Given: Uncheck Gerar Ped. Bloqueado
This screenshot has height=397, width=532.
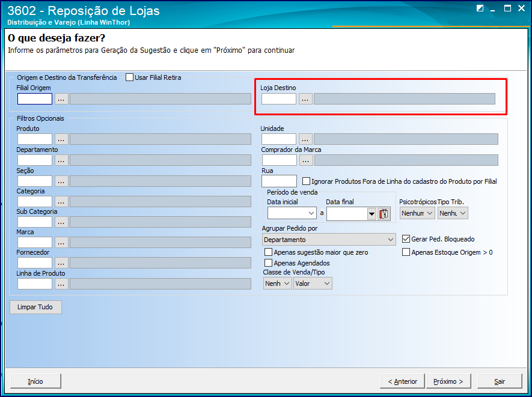Looking at the screenshot, I should tap(406, 239).
